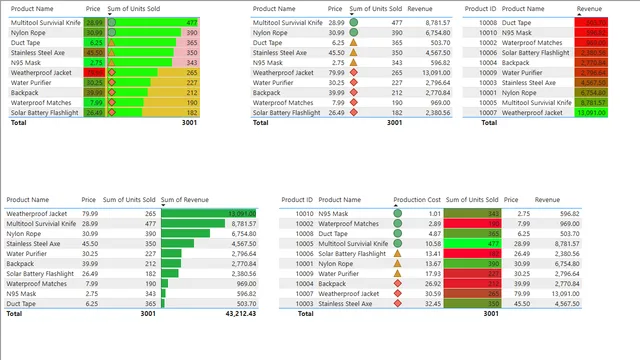
Task: Click the Product ID header in the top-right table
Action: pyautogui.click(x=480, y=9)
